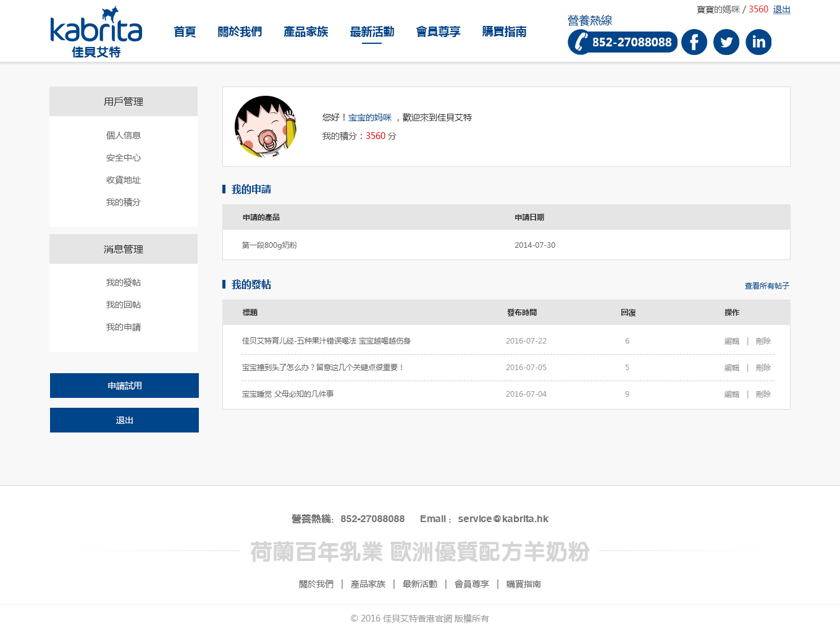
Task: Click the blue 申請試用 button
Action: (124, 386)
